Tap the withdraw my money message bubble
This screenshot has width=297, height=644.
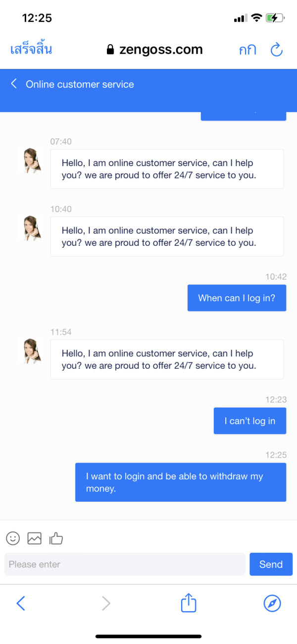click(x=181, y=482)
